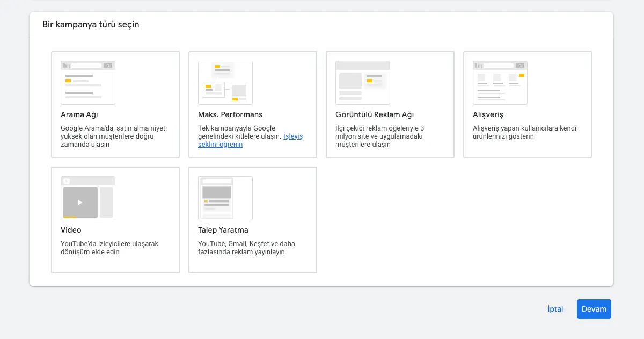Click description starting "İlgi çekici reklam öğeleriyle"
The width and height of the screenshot is (644, 339).
pyautogui.click(x=380, y=136)
